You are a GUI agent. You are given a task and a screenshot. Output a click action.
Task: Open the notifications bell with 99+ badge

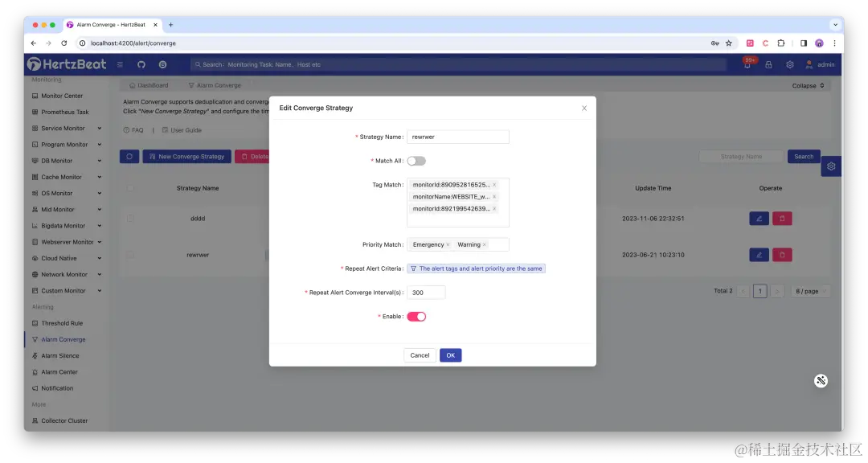747,64
